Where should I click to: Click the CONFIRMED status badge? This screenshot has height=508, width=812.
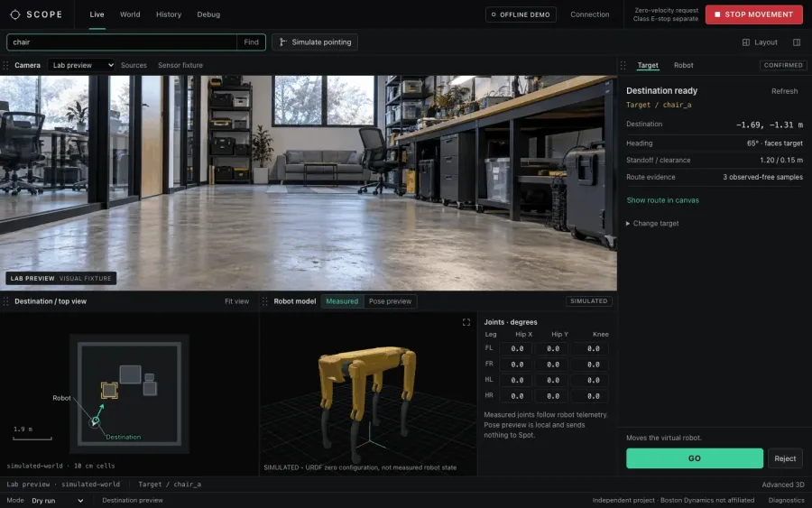click(783, 65)
